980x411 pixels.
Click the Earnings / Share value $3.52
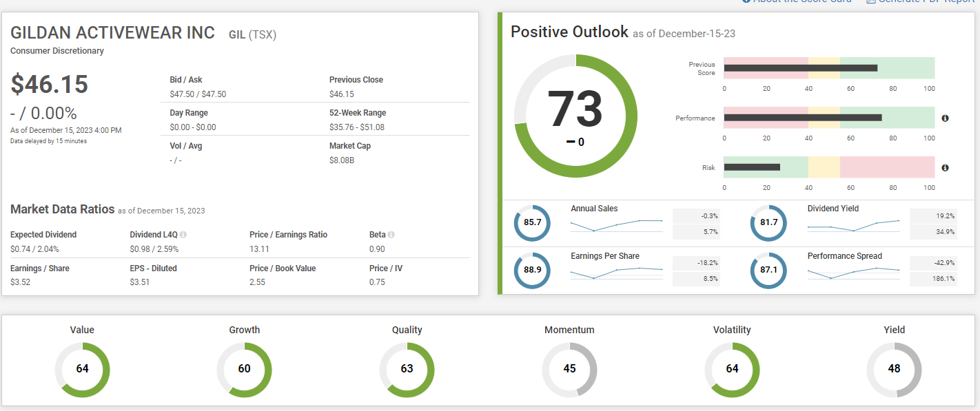21,282
